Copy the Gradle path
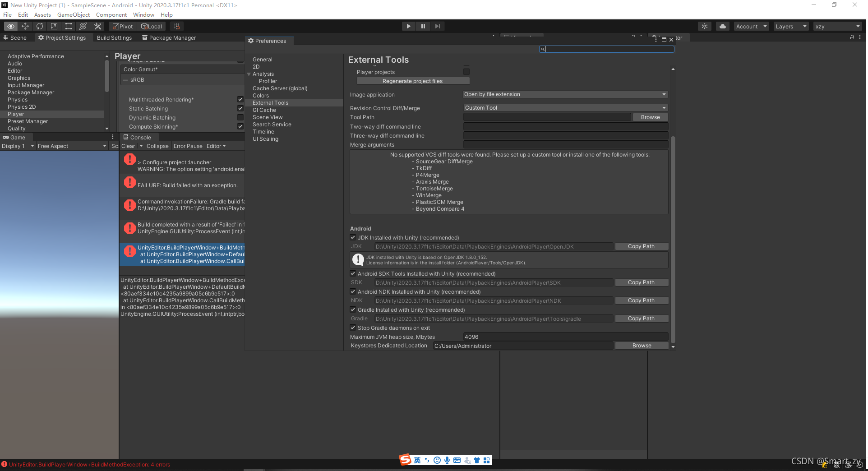The width and height of the screenshot is (868, 471). [x=641, y=319]
